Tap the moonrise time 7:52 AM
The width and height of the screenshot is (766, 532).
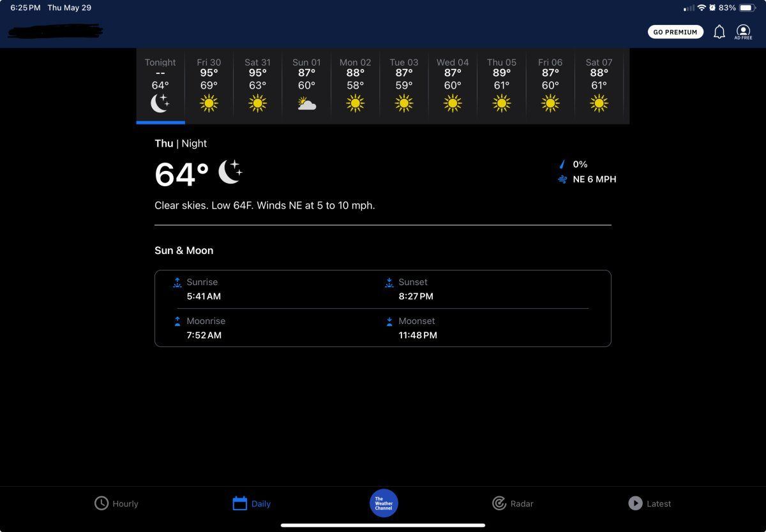[x=204, y=336]
